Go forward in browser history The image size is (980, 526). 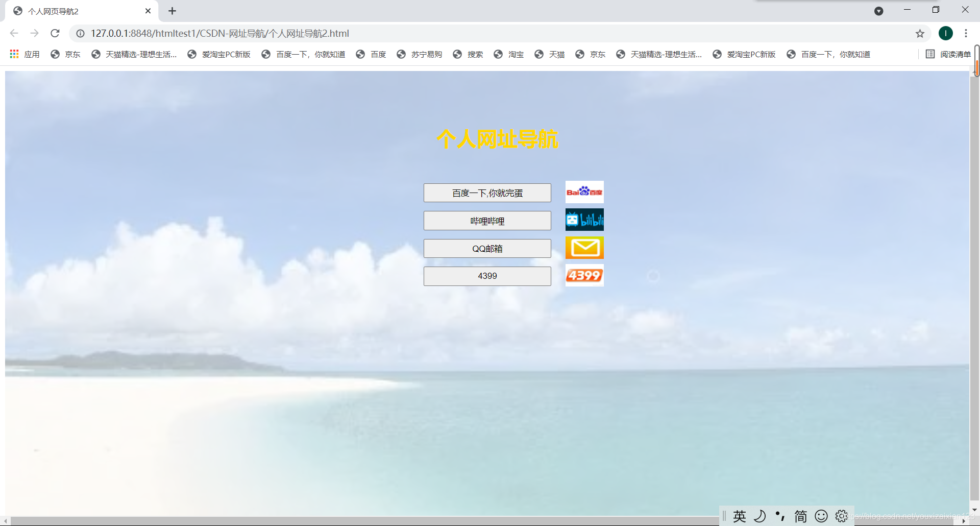pyautogui.click(x=34, y=33)
